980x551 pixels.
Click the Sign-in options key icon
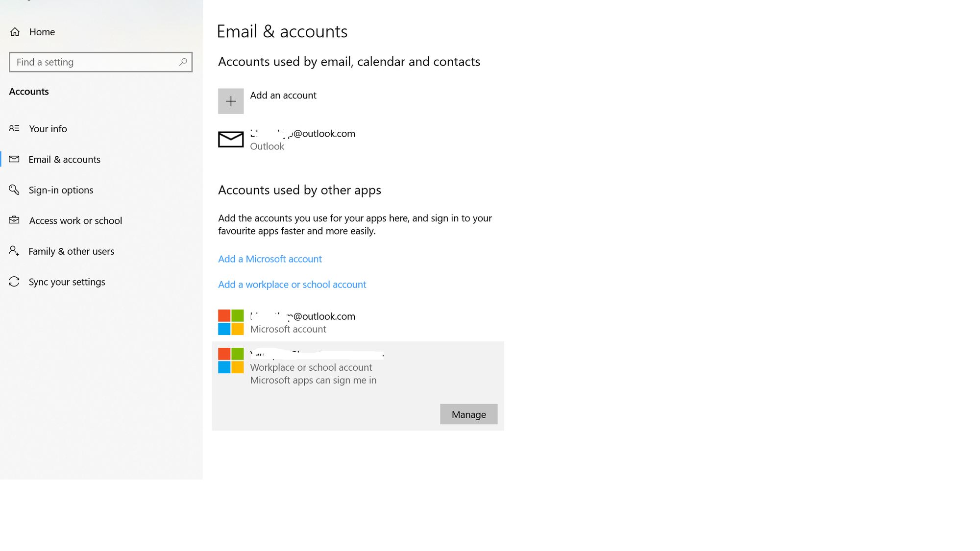click(14, 190)
